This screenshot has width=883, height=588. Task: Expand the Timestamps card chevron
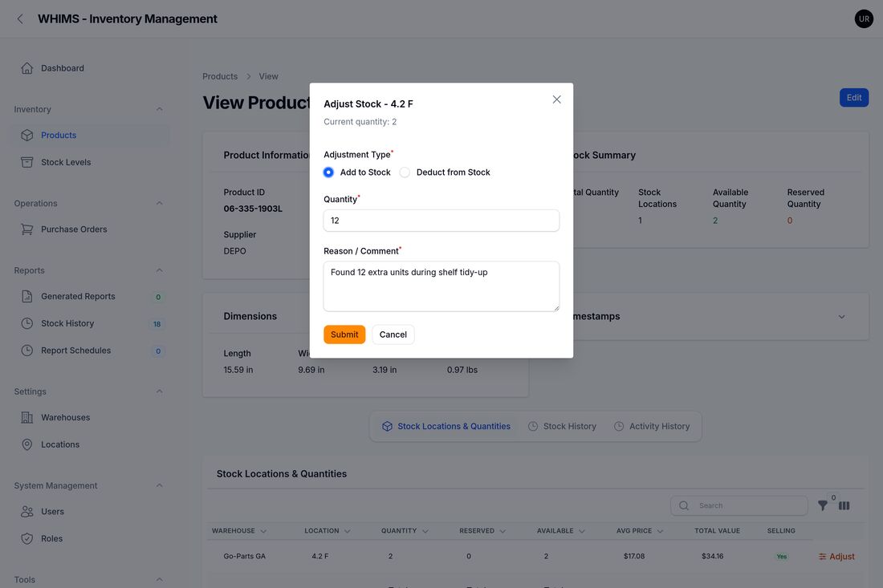[x=841, y=317]
